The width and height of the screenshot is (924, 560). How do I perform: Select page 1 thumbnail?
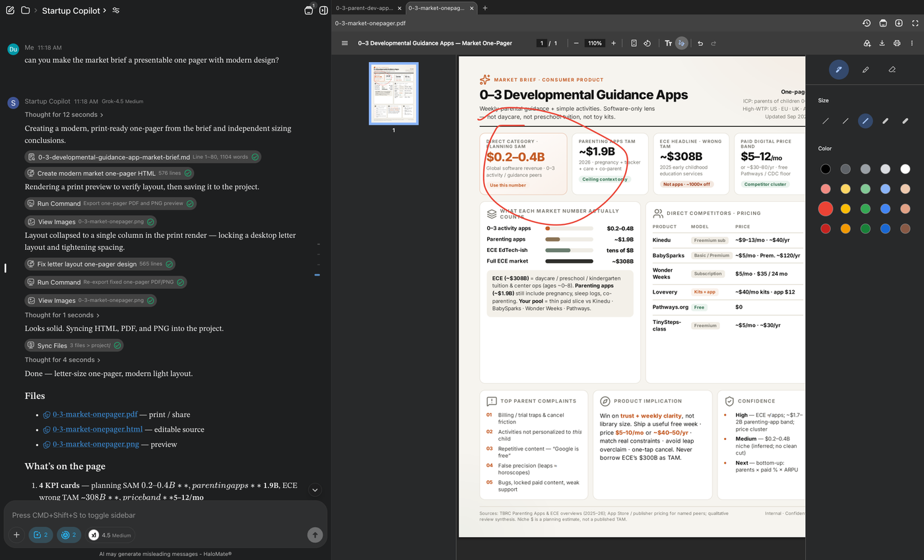[x=393, y=93]
